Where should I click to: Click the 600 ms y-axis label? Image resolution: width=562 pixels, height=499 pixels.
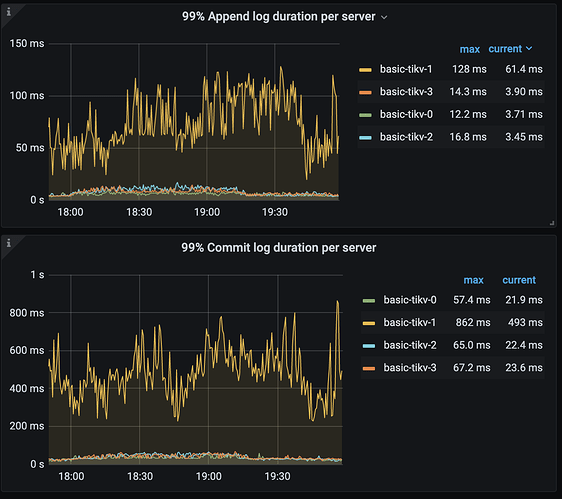[27, 350]
